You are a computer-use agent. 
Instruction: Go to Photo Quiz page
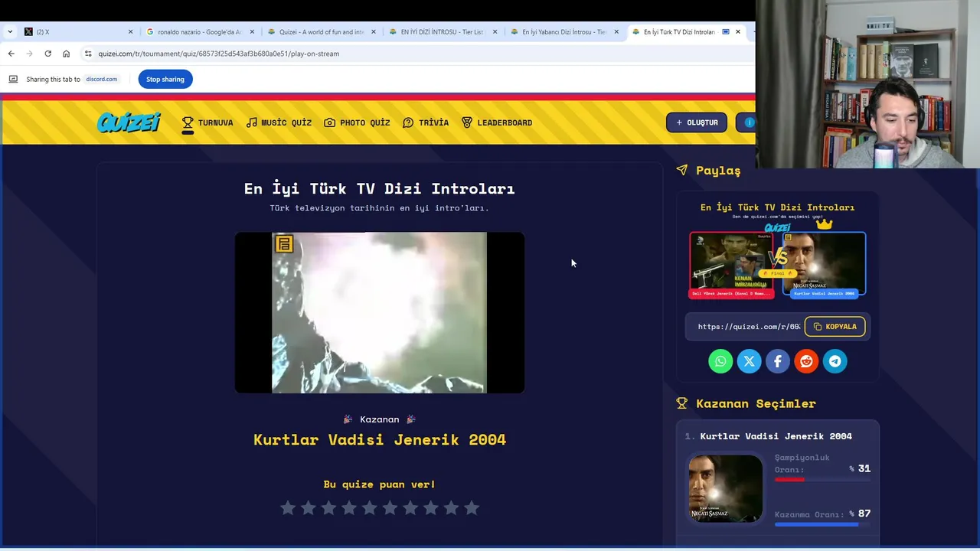click(357, 122)
